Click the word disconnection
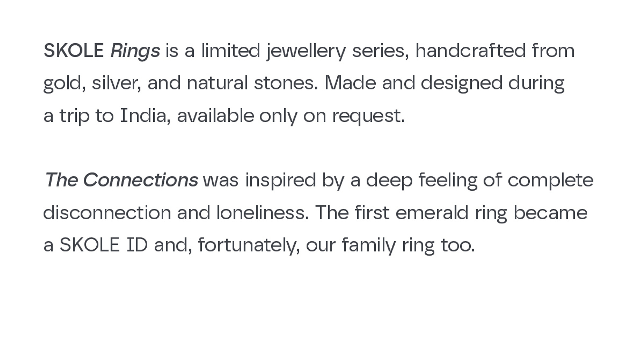Viewport: 644px width, 343px height. [x=107, y=213]
